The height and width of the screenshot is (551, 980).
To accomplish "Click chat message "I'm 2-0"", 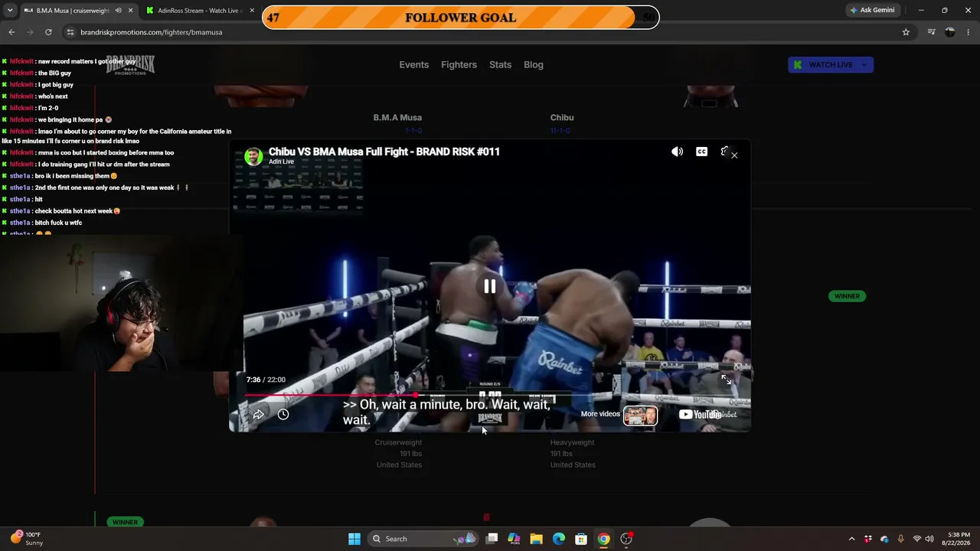I will point(48,108).
